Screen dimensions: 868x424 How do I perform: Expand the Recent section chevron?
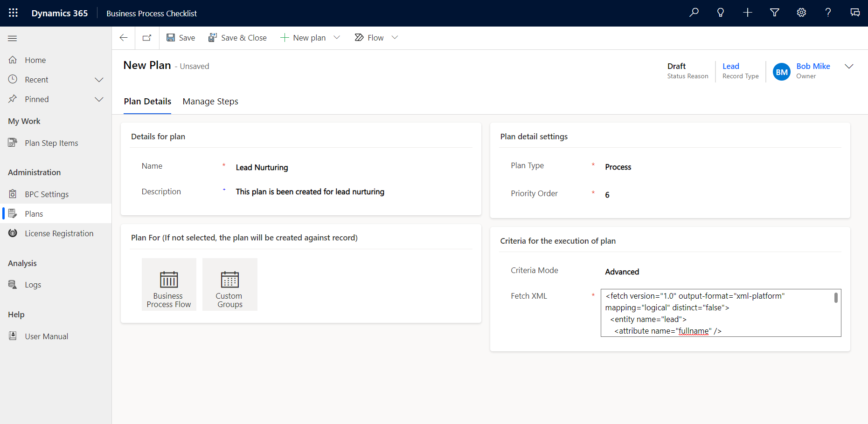point(99,80)
